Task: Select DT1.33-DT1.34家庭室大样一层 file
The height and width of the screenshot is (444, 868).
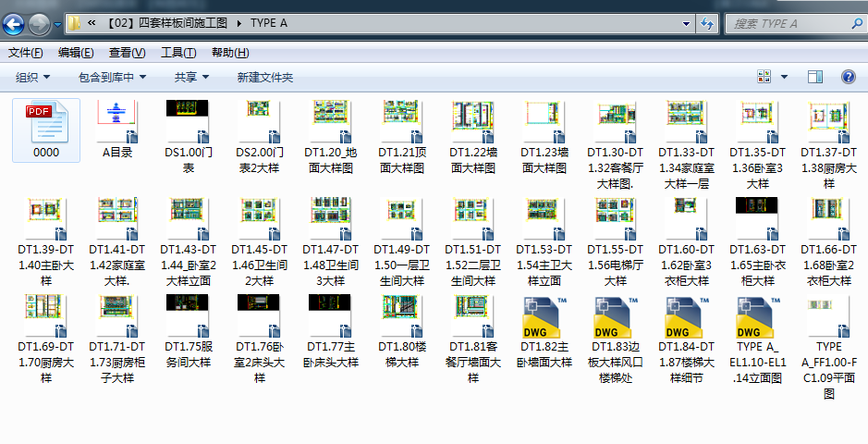Action: pyautogui.click(x=687, y=145)
